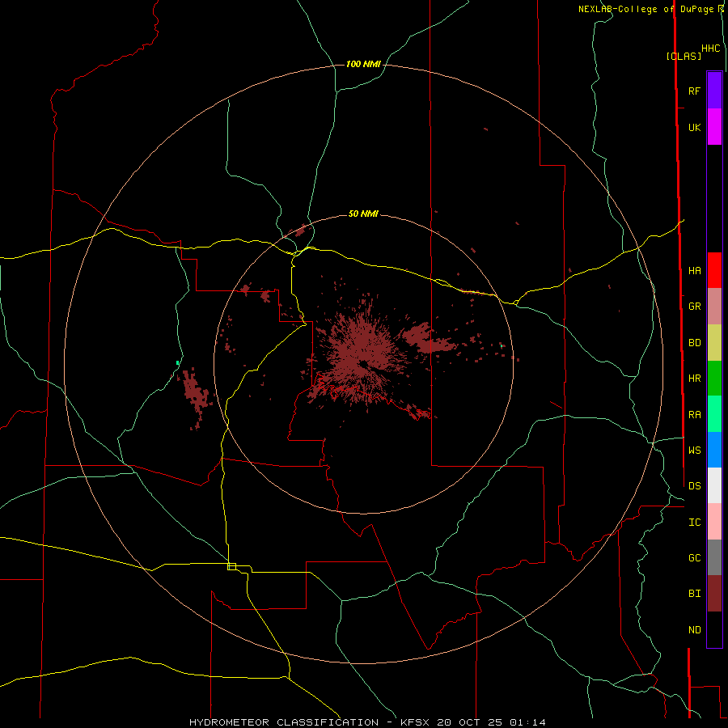Click the 'UK' legend label
This screenshot has width=728, height=728.
click(694, 128)
